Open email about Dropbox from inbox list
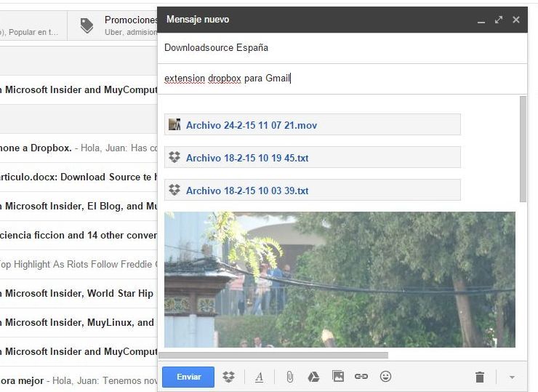538x392 pixels. (79, 148)
